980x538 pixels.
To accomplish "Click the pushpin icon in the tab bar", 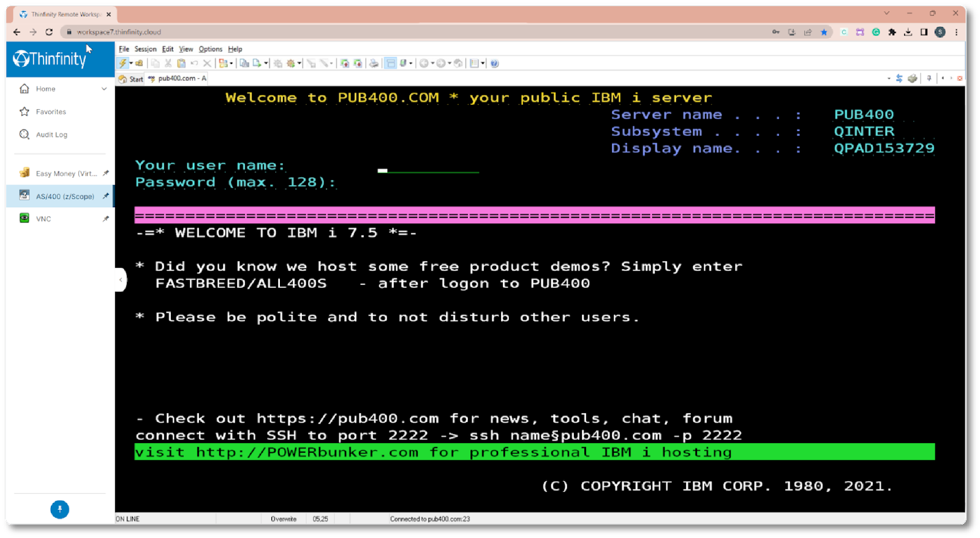I will [929, 78].
